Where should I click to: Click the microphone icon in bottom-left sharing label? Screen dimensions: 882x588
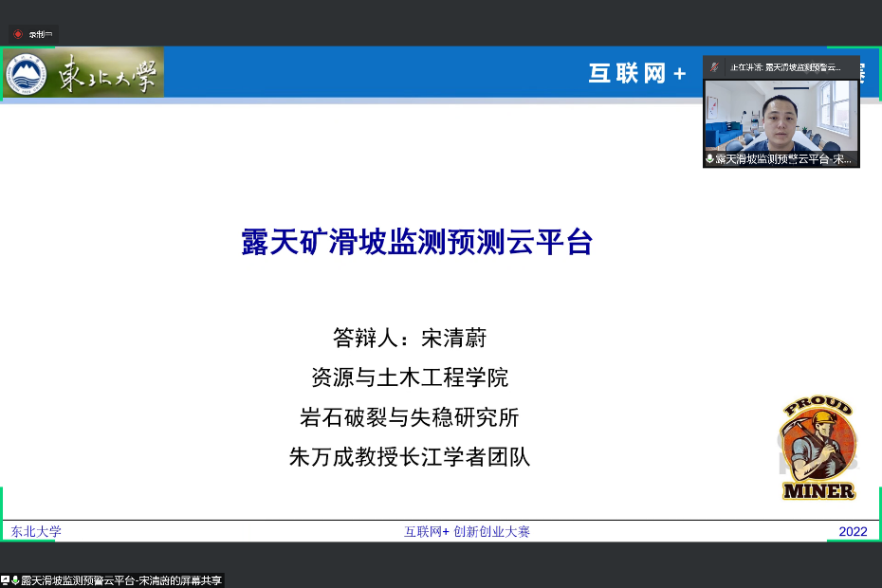[15, 580]
